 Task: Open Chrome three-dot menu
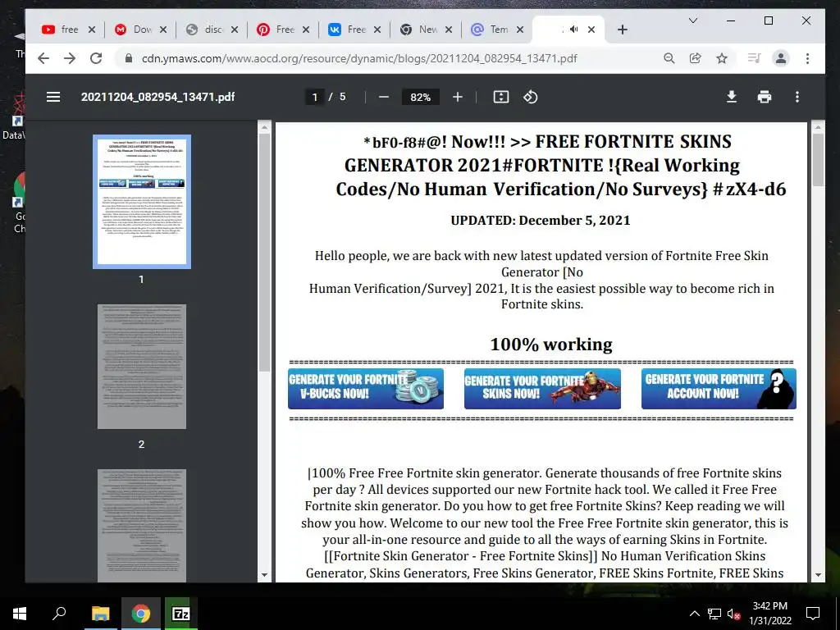[x=807, y=58]
